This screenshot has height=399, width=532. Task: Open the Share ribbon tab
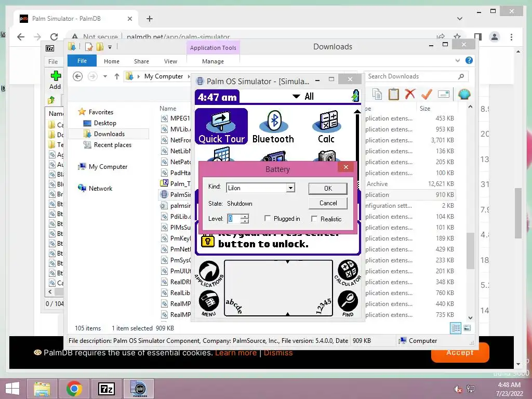tap(141, 61)
